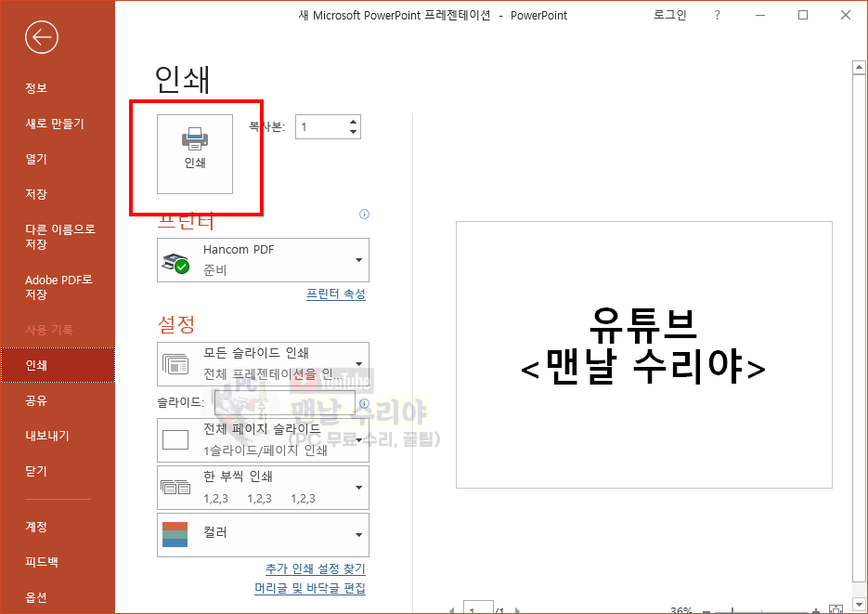868x614 pixels.
Task: Click the back arrow circle icon
Action: 42,38
